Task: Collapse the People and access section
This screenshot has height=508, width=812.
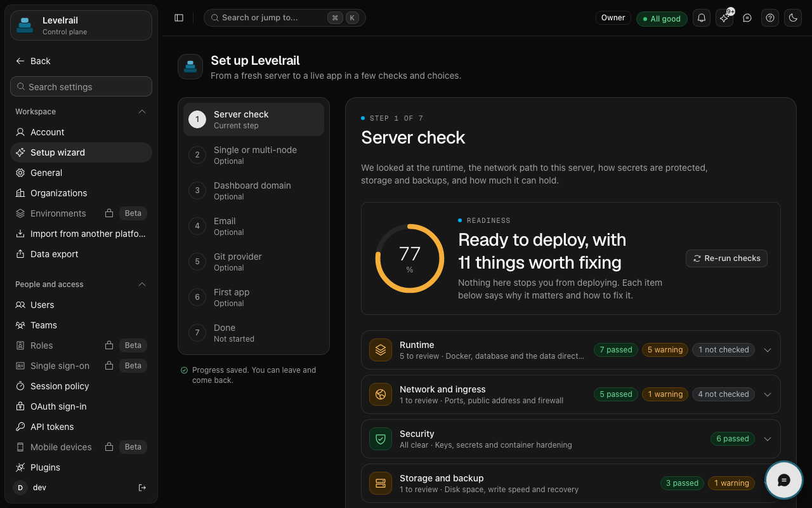Action: [x=142, y=284]
